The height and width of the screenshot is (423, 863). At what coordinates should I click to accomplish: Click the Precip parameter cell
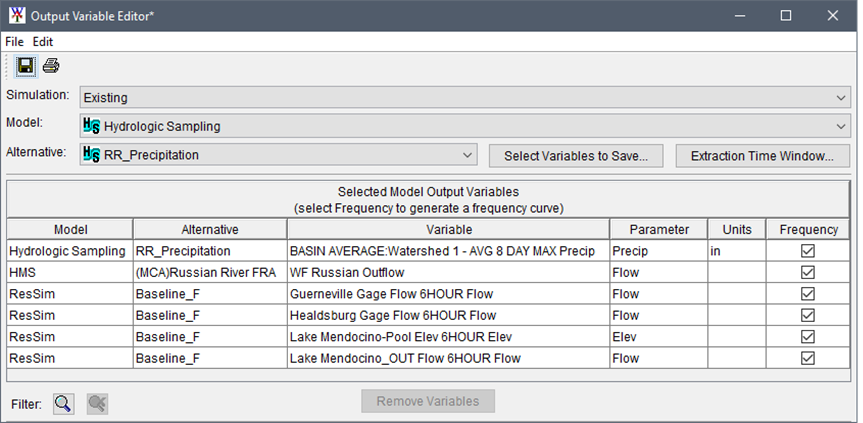659,251
